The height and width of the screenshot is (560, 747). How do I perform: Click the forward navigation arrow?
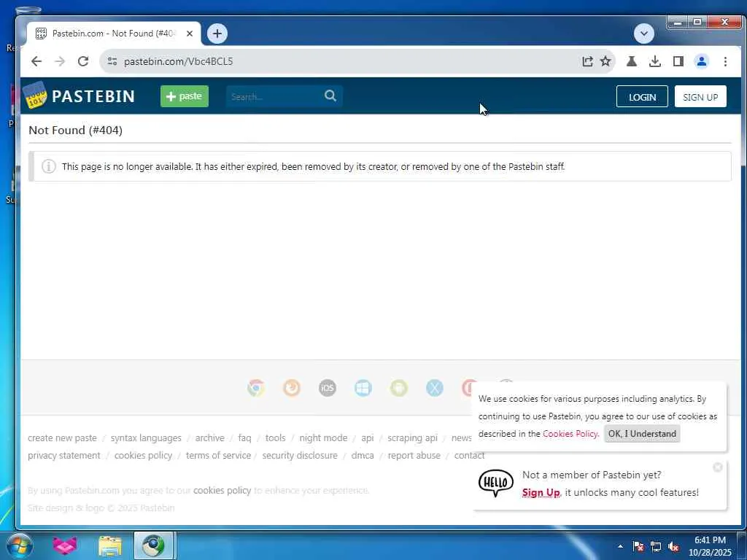tap(60, 61)
